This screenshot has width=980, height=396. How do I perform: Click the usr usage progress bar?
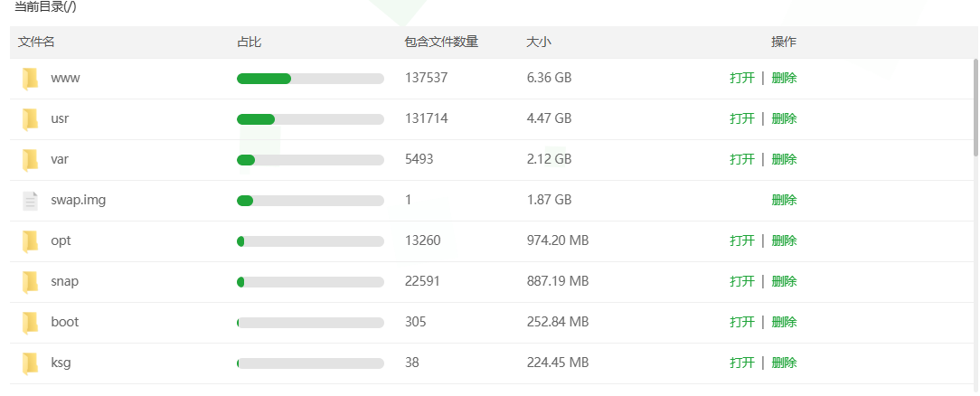(310, 119)
